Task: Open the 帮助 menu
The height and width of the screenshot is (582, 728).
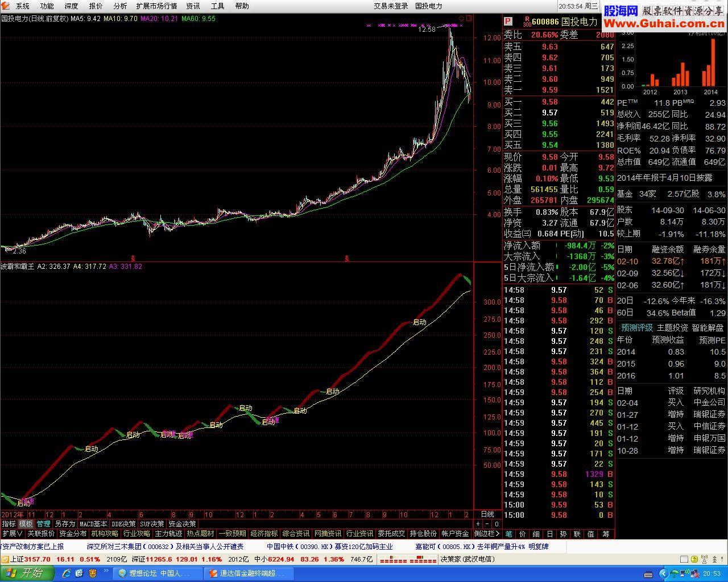Action: point(242,6)
